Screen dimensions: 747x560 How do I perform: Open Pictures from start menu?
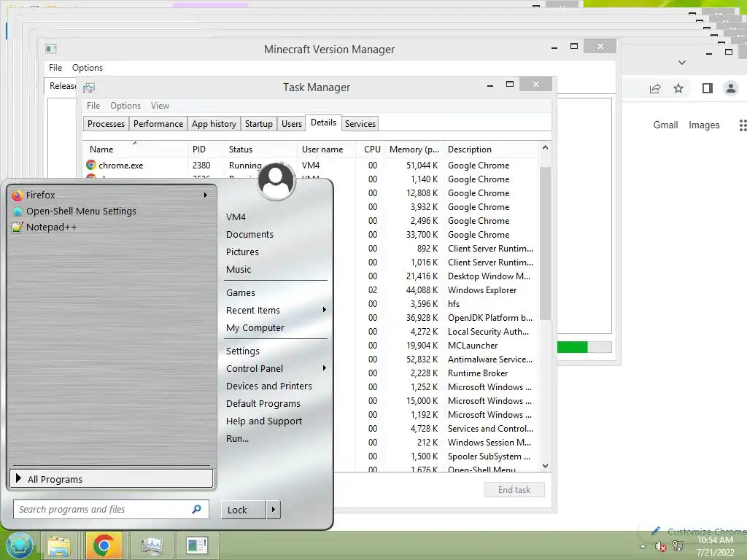coord(242,252)
